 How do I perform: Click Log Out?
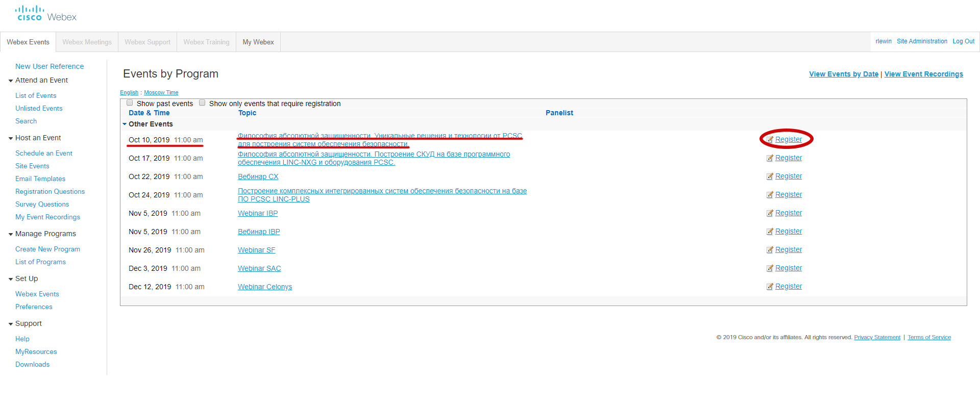coord(963,41)
